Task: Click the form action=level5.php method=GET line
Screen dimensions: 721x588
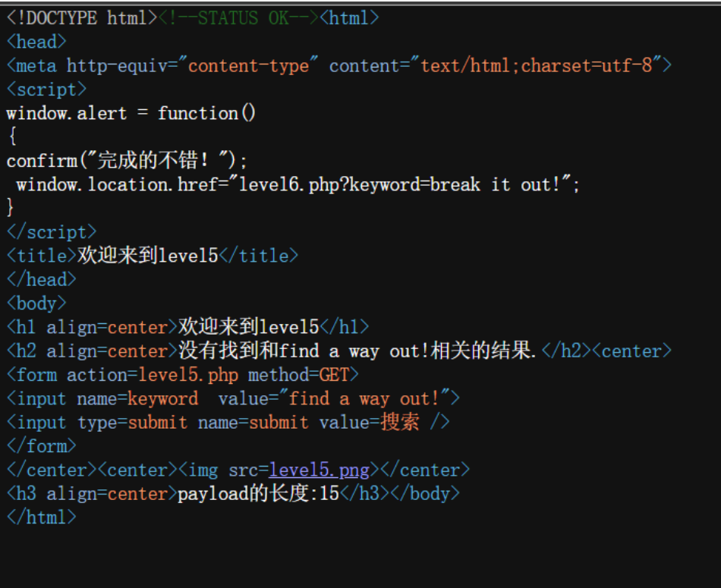Action: tap(183, 375)
